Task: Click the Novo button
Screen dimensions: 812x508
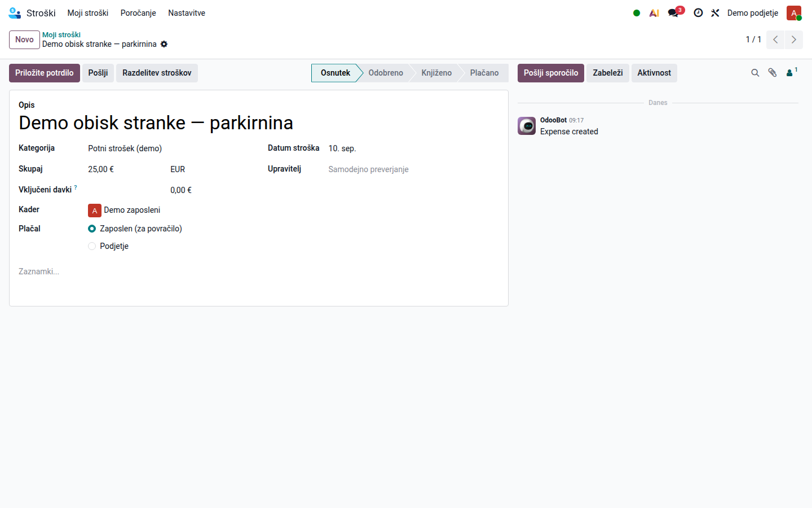Action: (24, 40)
